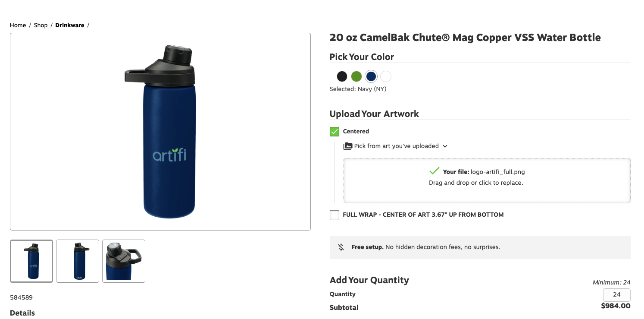Click the checkmark inside the Centered checkbox
Viewport: 644px width, 319px height.
pyautogui.click(x=334, y=131)
